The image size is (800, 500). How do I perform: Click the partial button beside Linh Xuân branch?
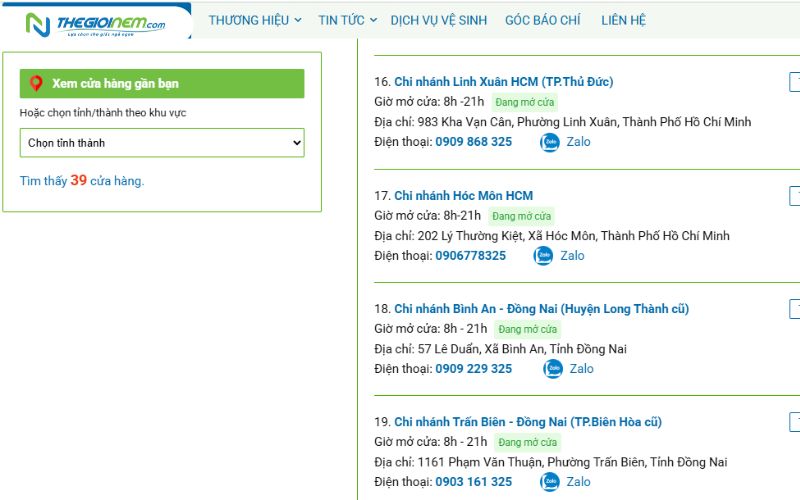(x=795, y=82)
